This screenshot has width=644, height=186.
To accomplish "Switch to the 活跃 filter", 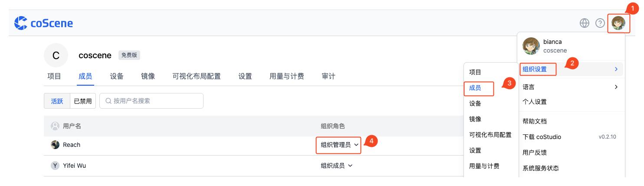I will [57, 101].
